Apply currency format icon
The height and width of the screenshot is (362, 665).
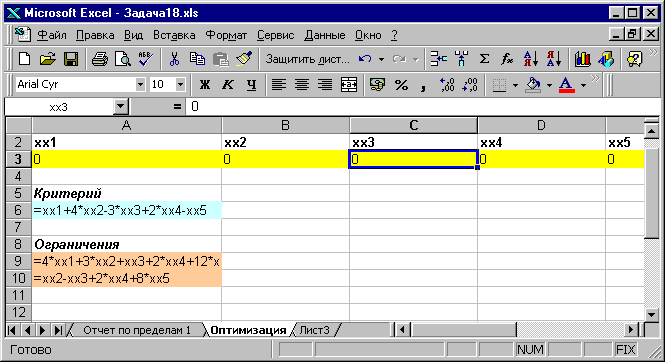point(377,85)
